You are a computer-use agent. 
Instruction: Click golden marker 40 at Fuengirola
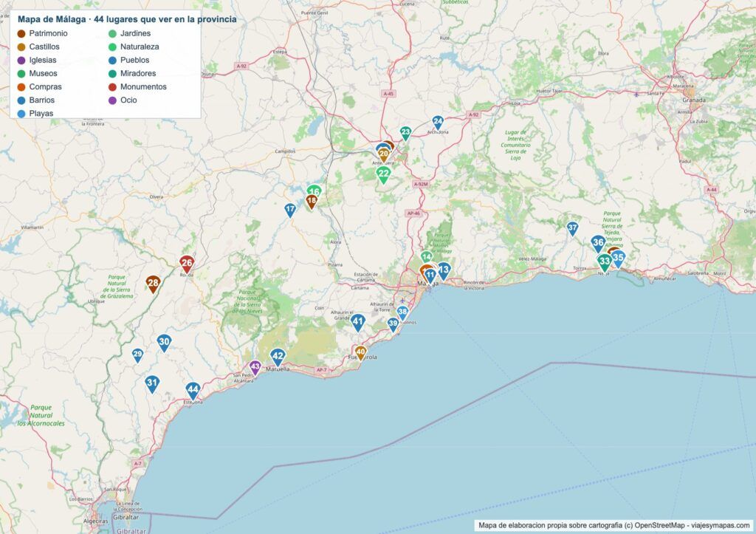[360, 352]
